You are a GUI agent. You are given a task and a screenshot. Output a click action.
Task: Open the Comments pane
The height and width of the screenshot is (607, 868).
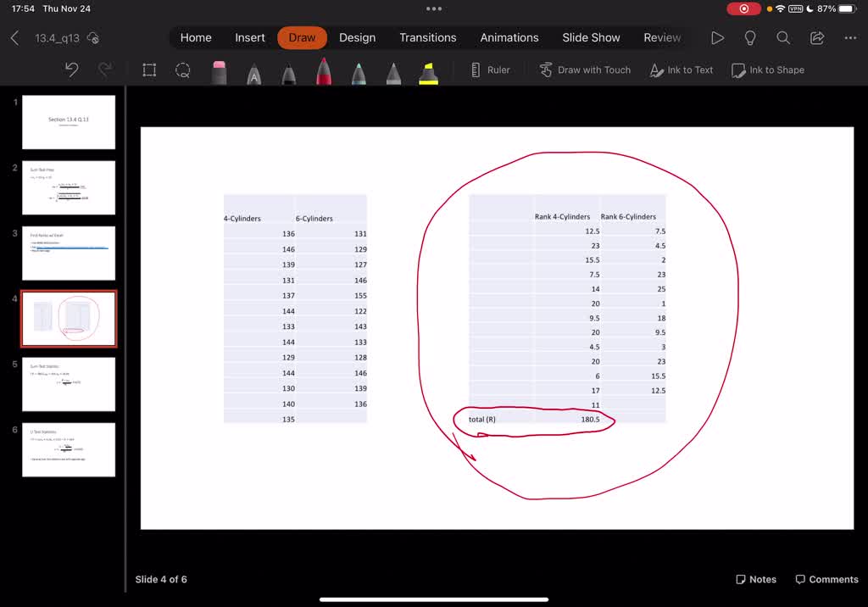(826, 579)
